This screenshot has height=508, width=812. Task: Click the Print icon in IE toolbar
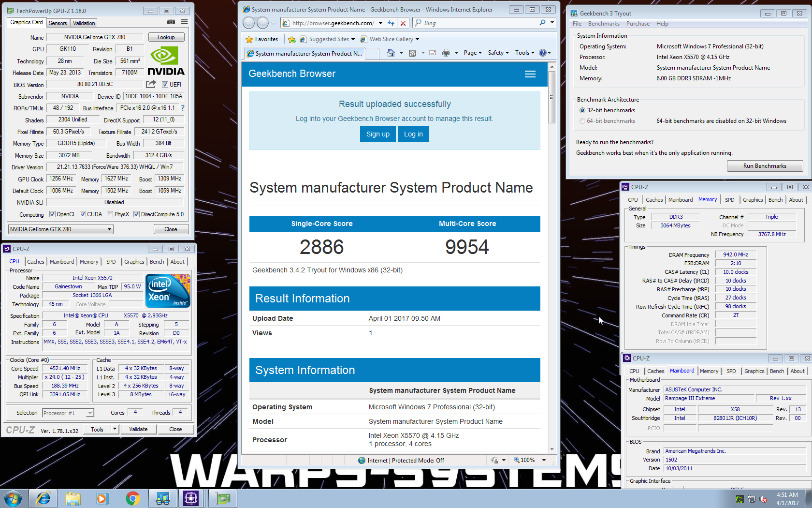coord(446,53)
